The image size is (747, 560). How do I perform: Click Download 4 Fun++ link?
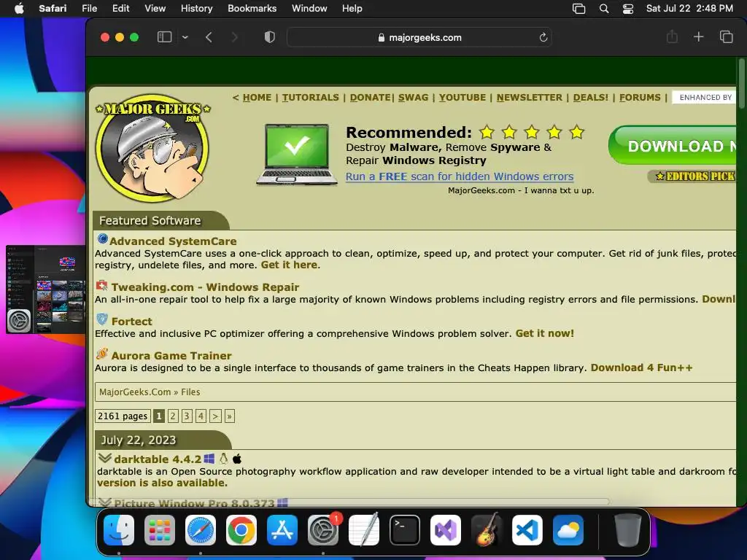641,367
